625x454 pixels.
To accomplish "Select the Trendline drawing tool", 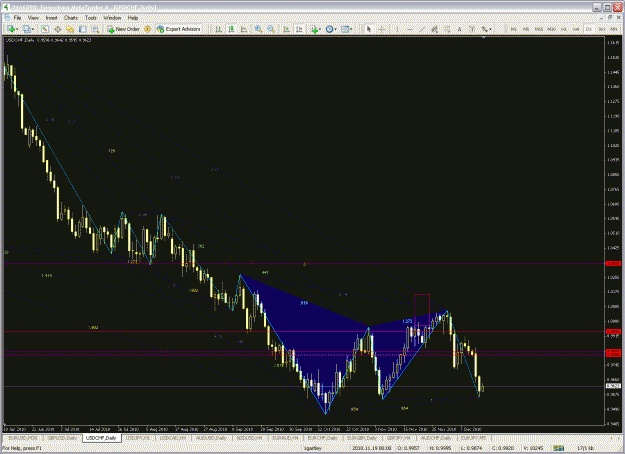I will [422, 29].
